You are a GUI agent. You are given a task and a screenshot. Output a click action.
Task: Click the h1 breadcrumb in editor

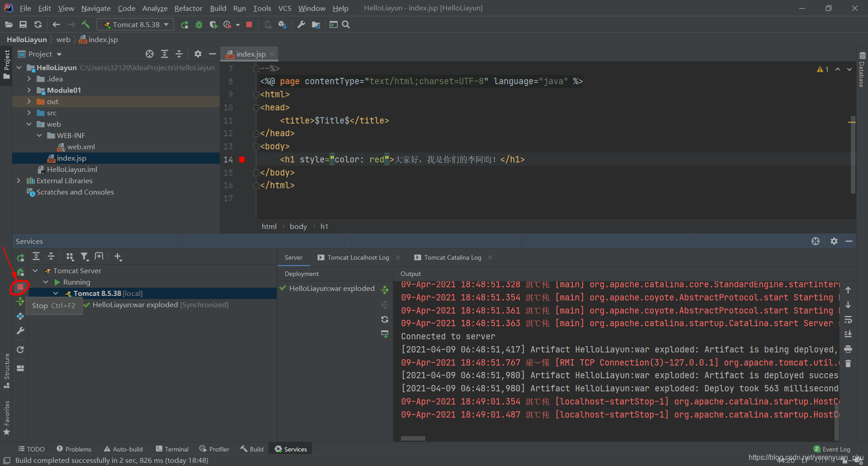click(324, 226)
